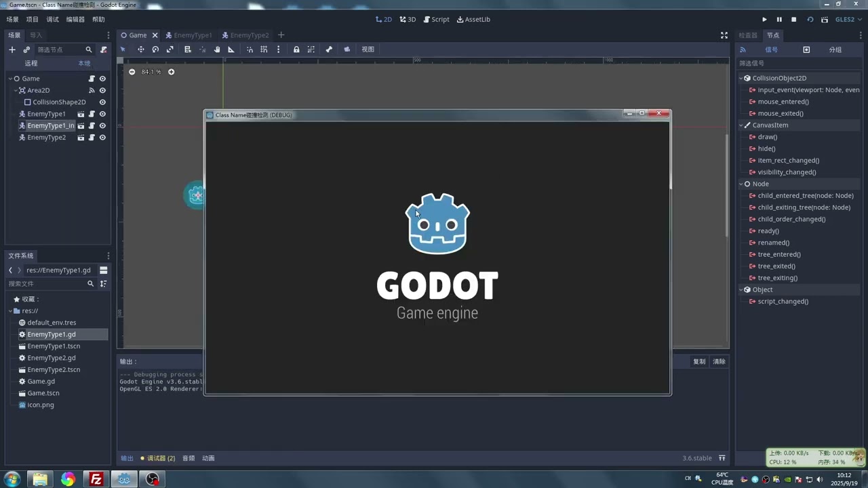Switch to the 3D workspace
The width and height of the screenshot is (868, 488).
point(408,20)
